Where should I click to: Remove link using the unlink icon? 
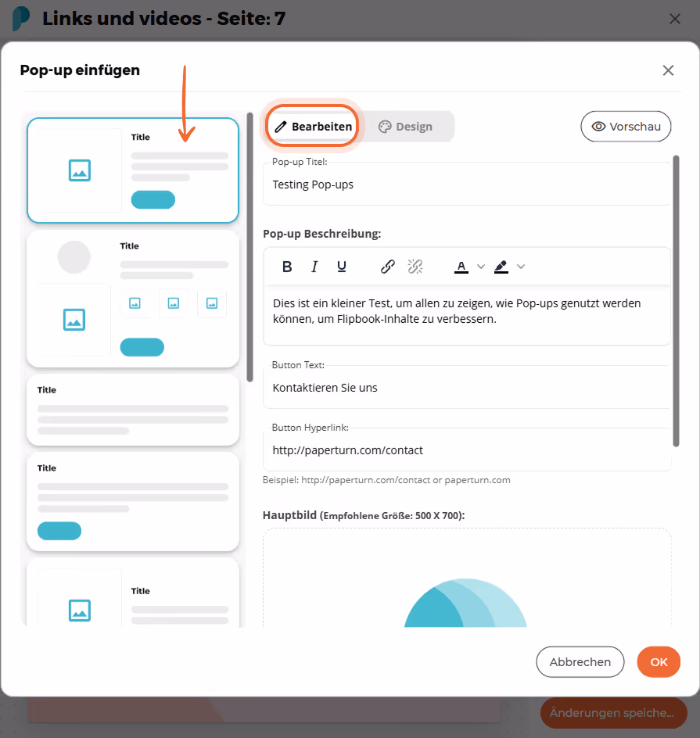pyautogui.click(x=415, y=267)
